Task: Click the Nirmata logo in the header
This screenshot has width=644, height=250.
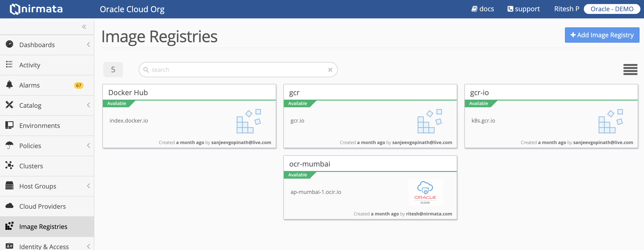Action: (x=36, y=9)
